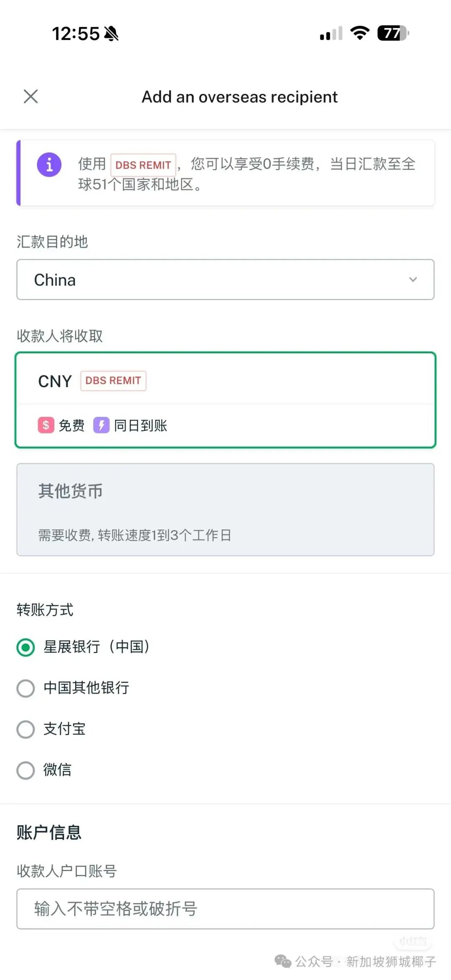Viewport: 451px width, 980px height.
Task: Tap the battery level indicator
Action: click(x=393, y=33)
